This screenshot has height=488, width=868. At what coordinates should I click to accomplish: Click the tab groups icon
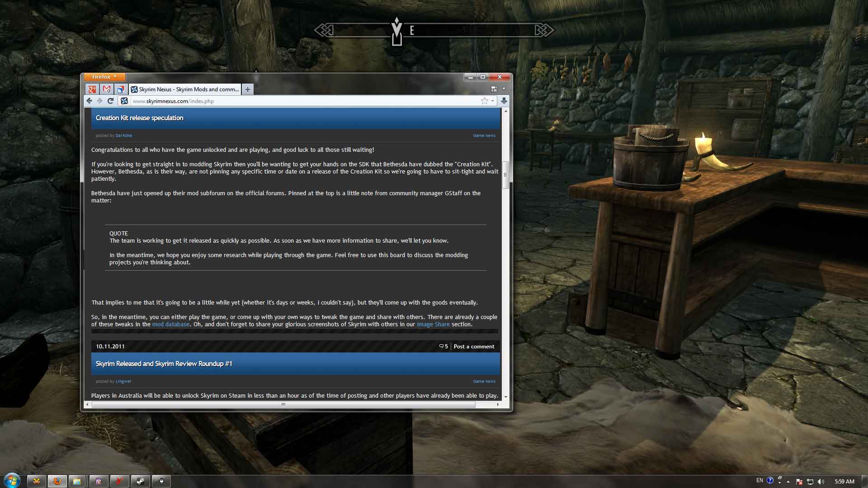pyautogui.click(x=494, y=89)
